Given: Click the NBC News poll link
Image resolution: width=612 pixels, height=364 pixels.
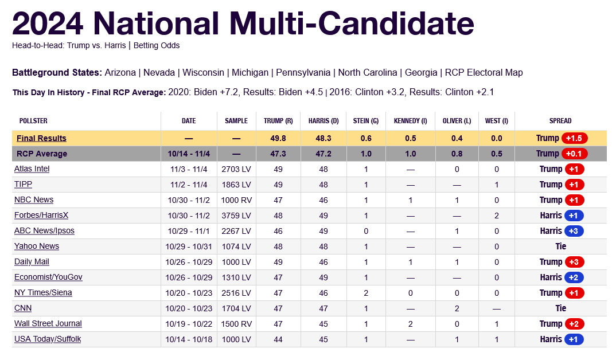Looking at the screenshot, I should point(34,200).
